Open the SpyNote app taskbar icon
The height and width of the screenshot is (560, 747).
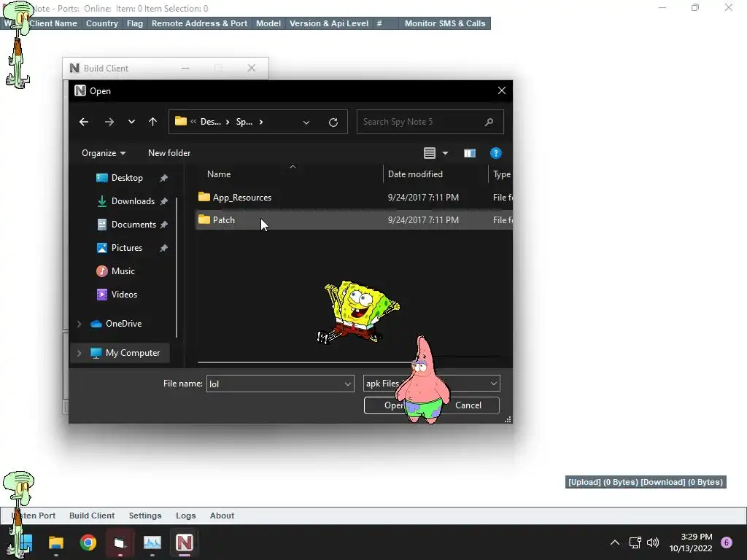185,542
